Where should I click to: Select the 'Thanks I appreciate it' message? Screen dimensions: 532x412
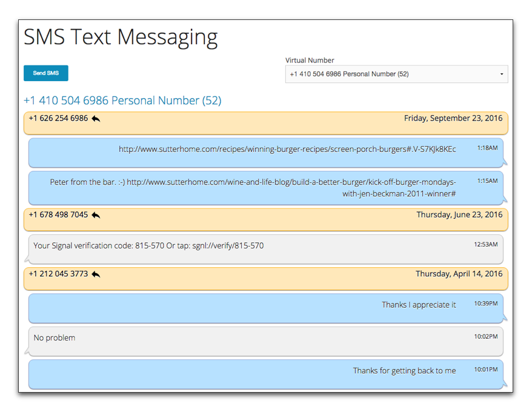pyautogui.click(x=265, y=308)
